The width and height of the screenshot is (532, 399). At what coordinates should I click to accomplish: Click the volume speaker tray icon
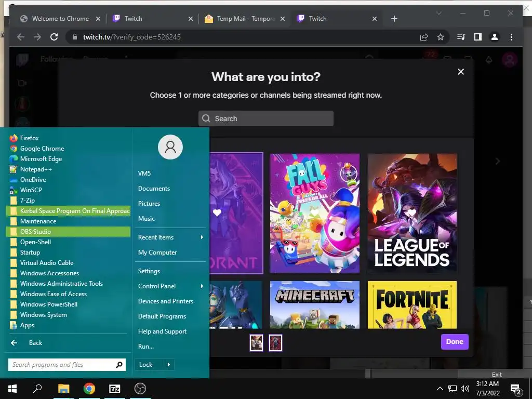coord(465,389)
